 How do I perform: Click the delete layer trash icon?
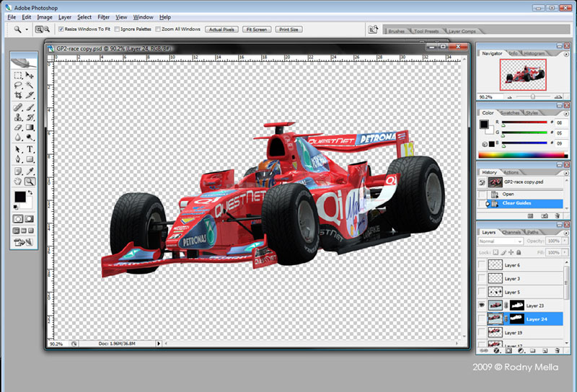coord(556,352)
